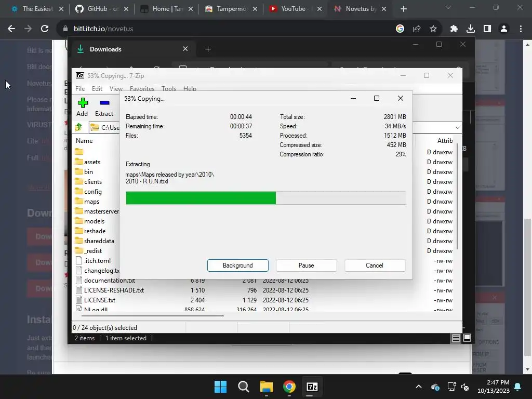The height and width of the screenshot is (399, 532).
Task: Switch to the YouTube browser tab
Action: pos(295,9)
